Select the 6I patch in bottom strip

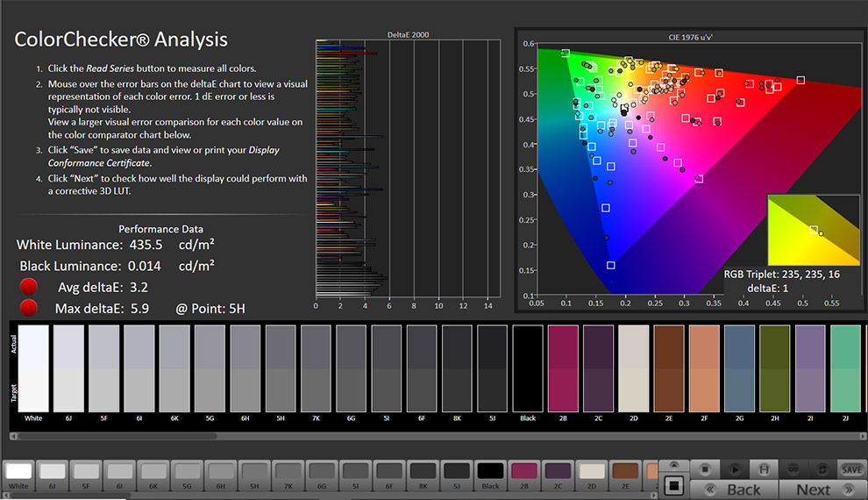[x=119, y=475]
